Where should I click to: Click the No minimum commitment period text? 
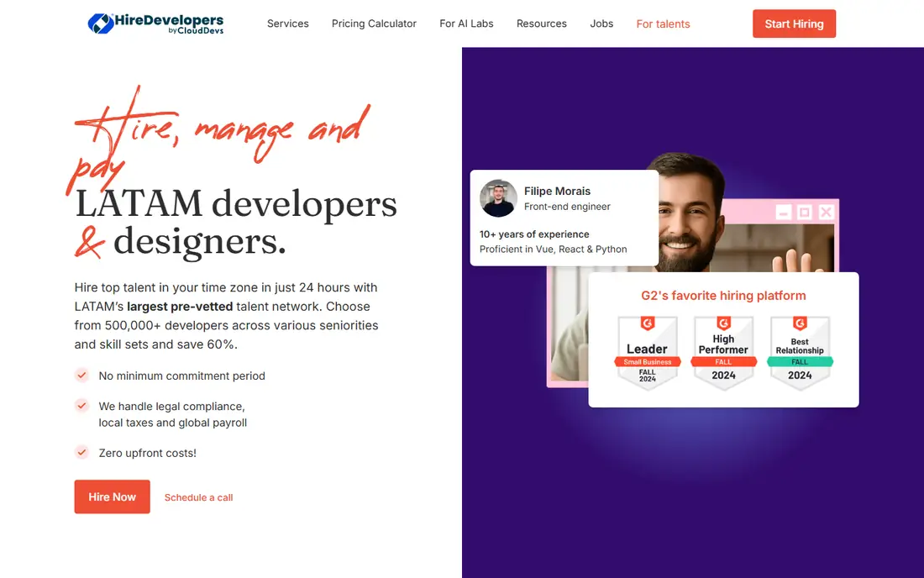click(181, 376)
